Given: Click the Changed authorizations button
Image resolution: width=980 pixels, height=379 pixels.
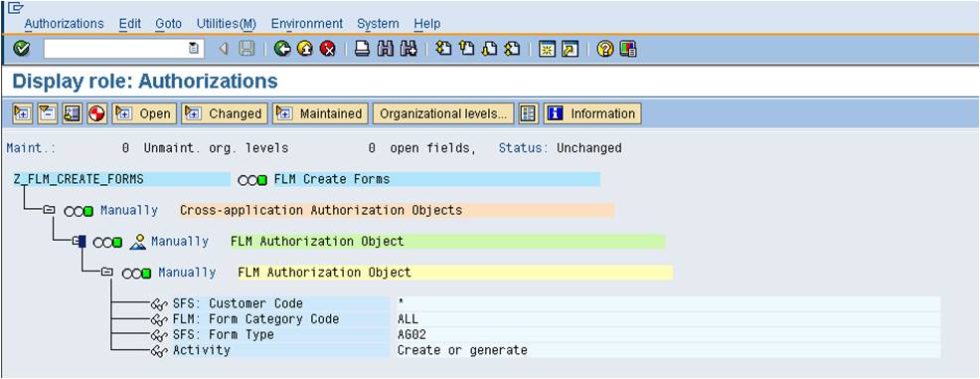Looking at the screenshot, I should coord(225,113).
